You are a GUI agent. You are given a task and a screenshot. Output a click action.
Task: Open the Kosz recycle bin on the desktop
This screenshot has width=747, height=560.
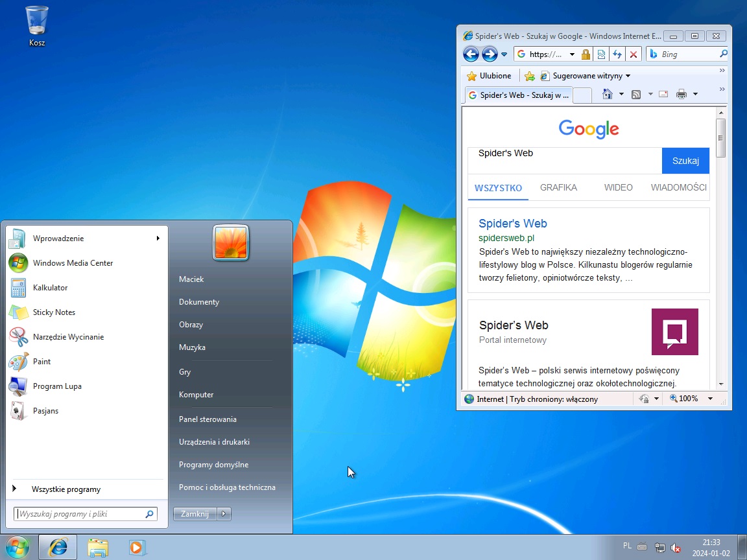coord(37,26)
